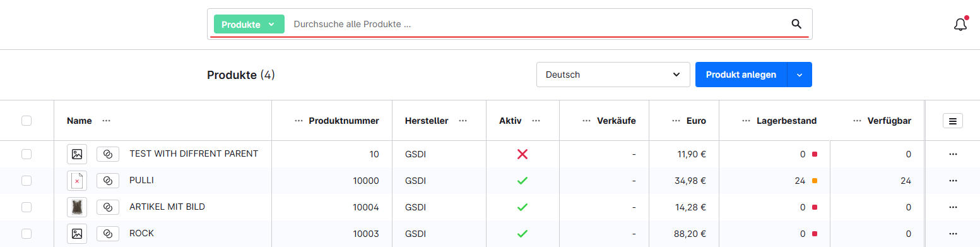Viewport: 980px width, 247px height.
Task: Click GSDI manufacturer in ROCK row
Action: click(415, 234)
